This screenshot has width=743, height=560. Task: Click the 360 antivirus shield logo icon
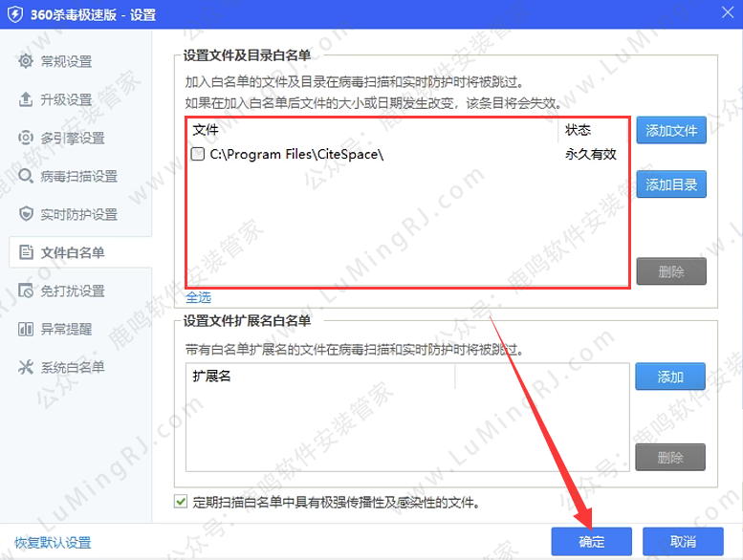click(14, 14)
